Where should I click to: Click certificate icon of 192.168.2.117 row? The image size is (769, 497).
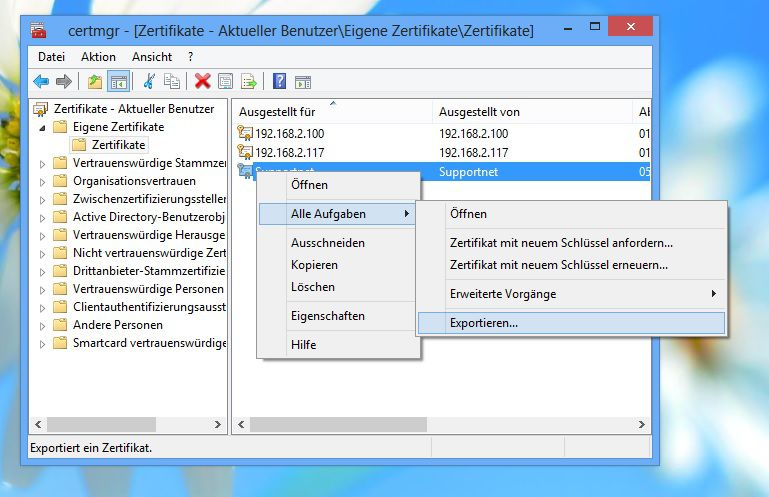[245, 152]
